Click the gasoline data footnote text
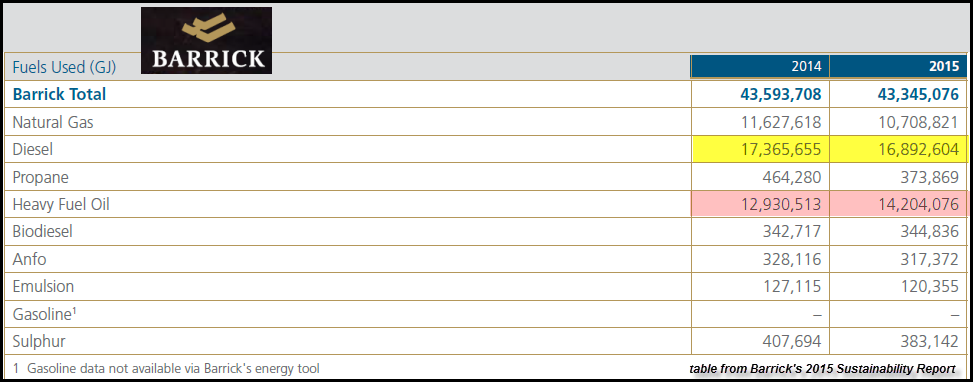This screenshot has height=382, width=973. click(x=166, y=369)
